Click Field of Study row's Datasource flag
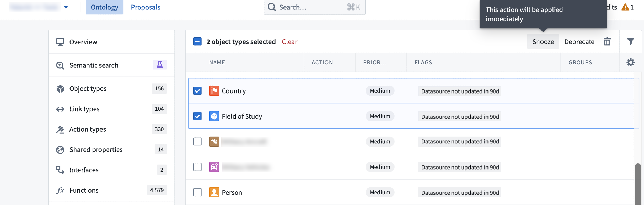Image resolution: width=644 pixels, height=205 pixels. pyautogui.click(x=460, y=117)
